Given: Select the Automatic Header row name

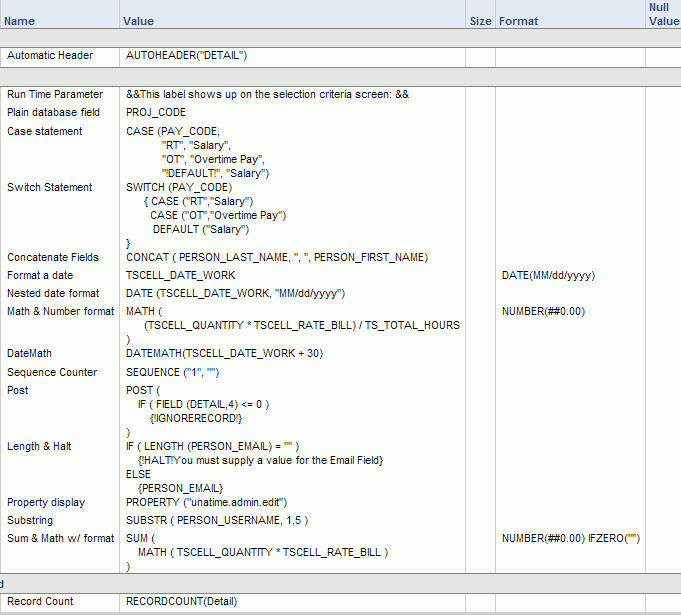Looking at the screenshot, I should [x=51, y=56].
